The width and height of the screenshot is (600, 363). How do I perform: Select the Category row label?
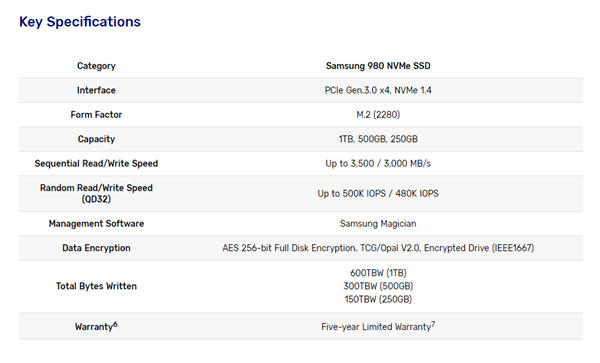click(x=96, y=66)
